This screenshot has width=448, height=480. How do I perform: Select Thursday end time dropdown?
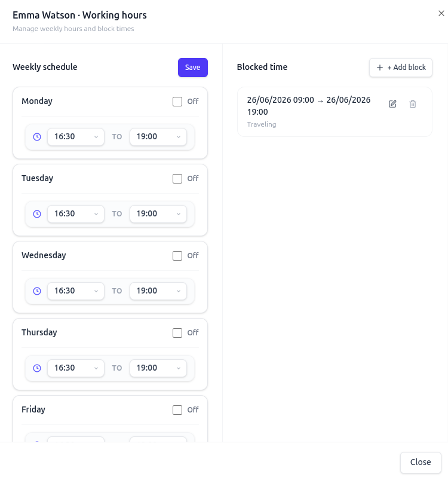[x=158, y=368]
